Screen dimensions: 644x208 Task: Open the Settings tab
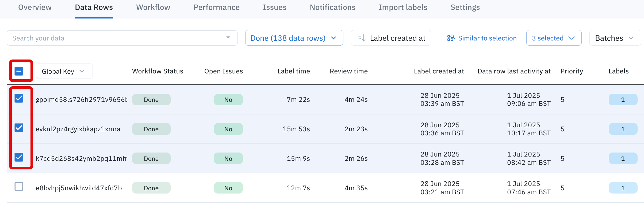click(465, 8)
